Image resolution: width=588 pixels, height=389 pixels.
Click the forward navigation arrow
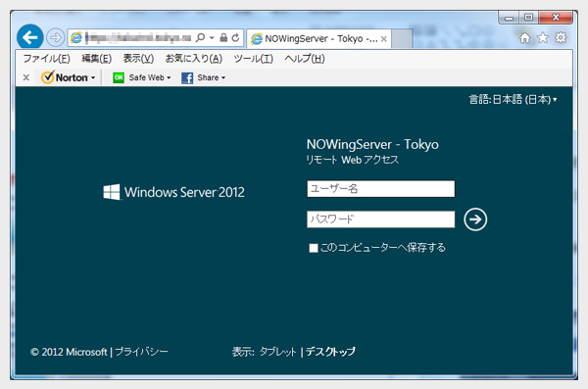pyautogui.click(x=55, y=37)
